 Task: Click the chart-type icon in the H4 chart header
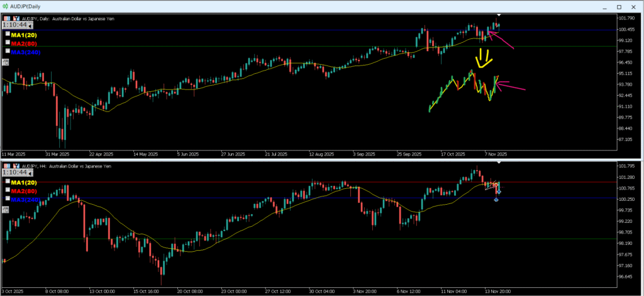[16, 166]
